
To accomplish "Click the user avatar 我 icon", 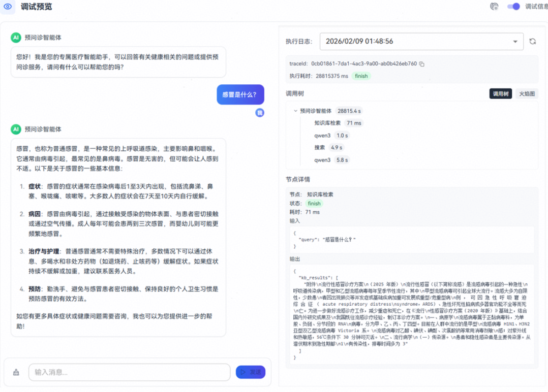I will coord(259,113).
